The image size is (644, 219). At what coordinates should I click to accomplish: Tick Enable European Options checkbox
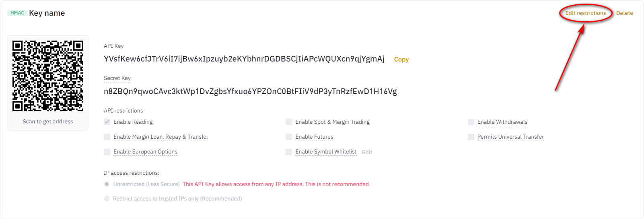[107, 152]
